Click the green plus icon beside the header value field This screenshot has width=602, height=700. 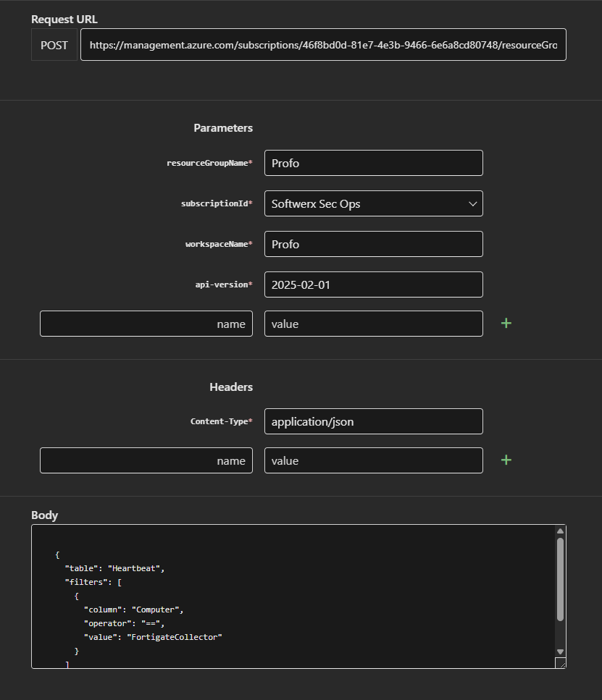[x=506, y=460]
